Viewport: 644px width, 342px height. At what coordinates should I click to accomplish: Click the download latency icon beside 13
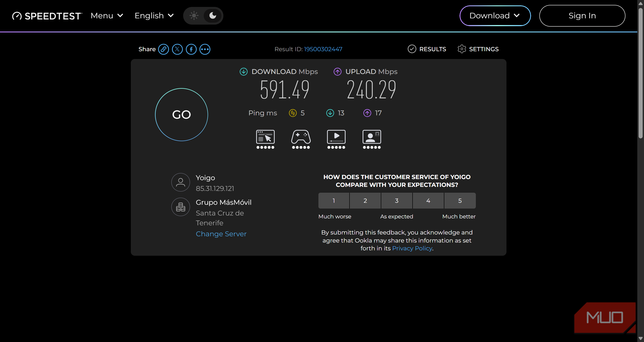(x=330, y=113)
